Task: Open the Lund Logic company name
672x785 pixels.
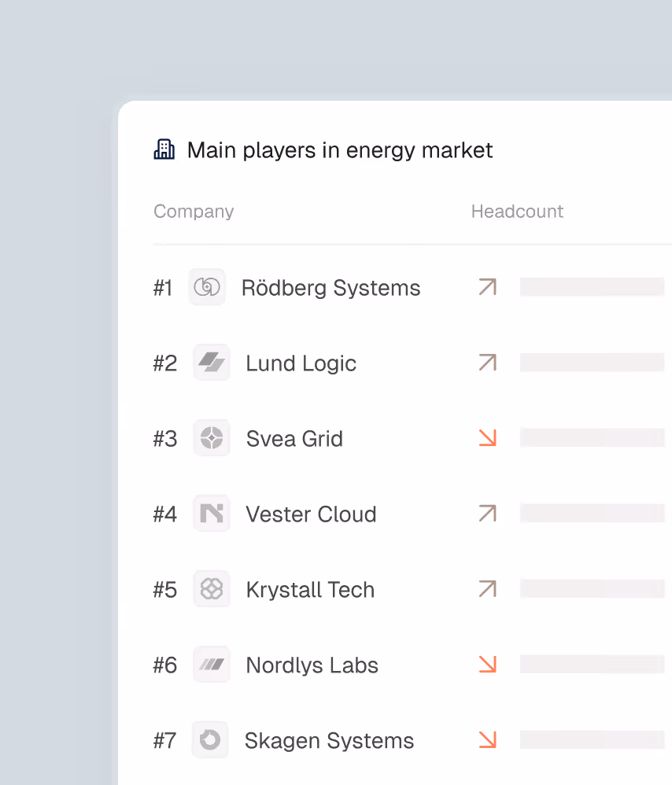Action: pyautogui.click(x=301, y=363)
